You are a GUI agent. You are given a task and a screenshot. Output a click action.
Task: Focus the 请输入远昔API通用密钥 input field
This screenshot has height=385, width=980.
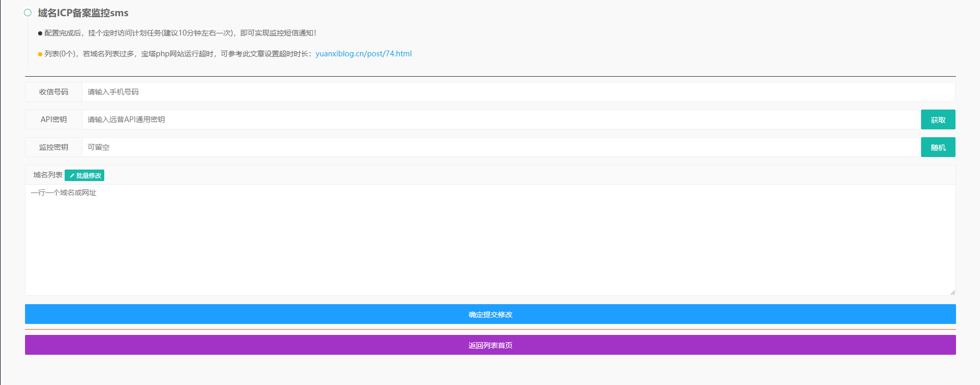pyautogui.click(x=500, y=119)
